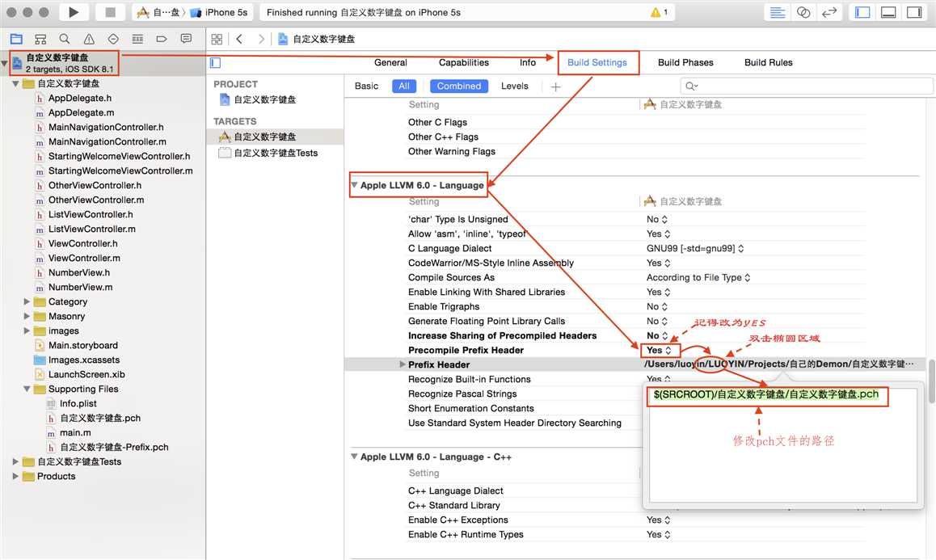Go forward in editor history
This screenshot has height=560, width=936.
tap(261, 39)
